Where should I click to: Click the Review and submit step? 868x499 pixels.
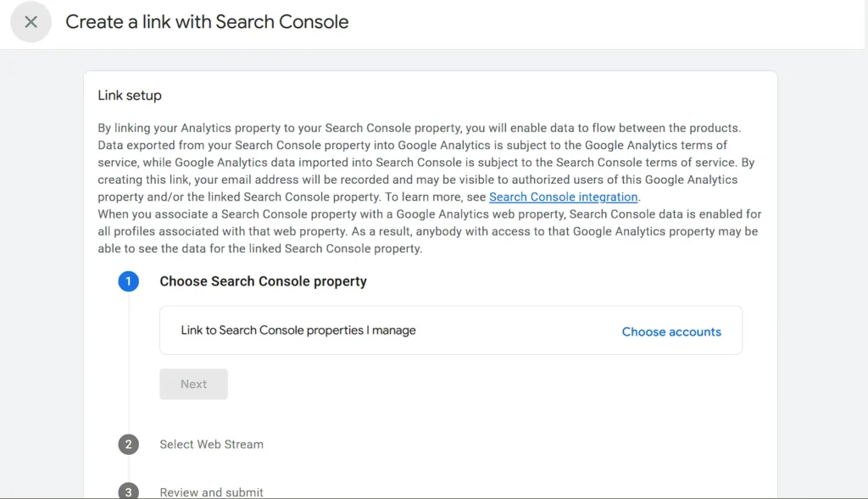(211, 492)
